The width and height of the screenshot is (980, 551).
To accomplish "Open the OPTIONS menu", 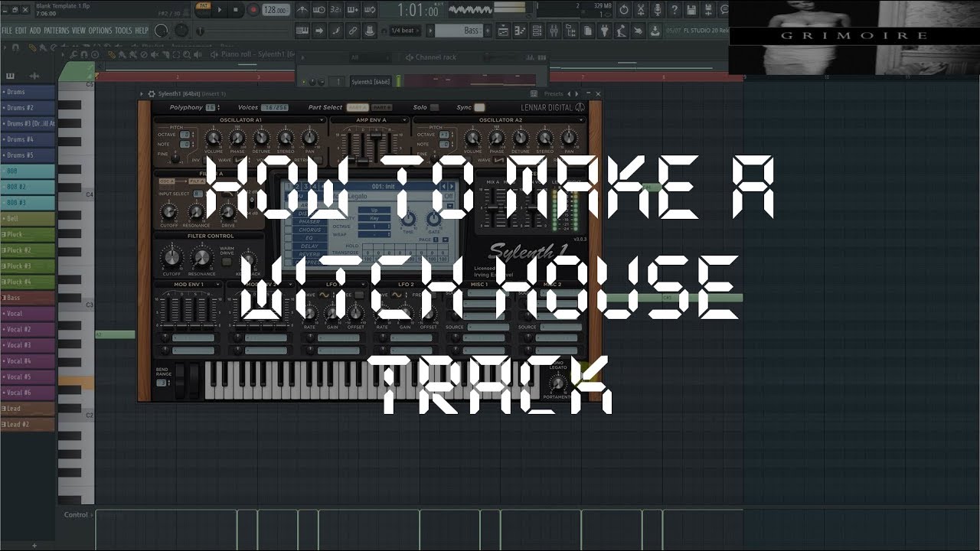I will [x=100, y=31].
